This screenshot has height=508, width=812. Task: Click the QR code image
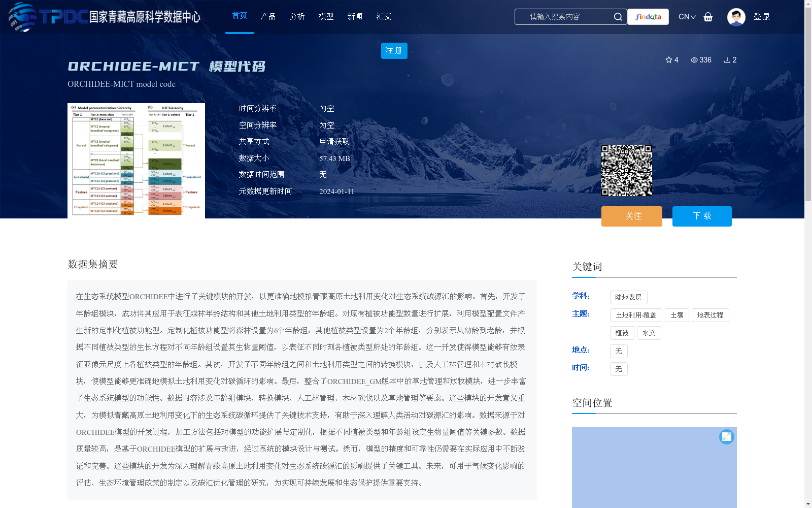click(x=627, y=170)
